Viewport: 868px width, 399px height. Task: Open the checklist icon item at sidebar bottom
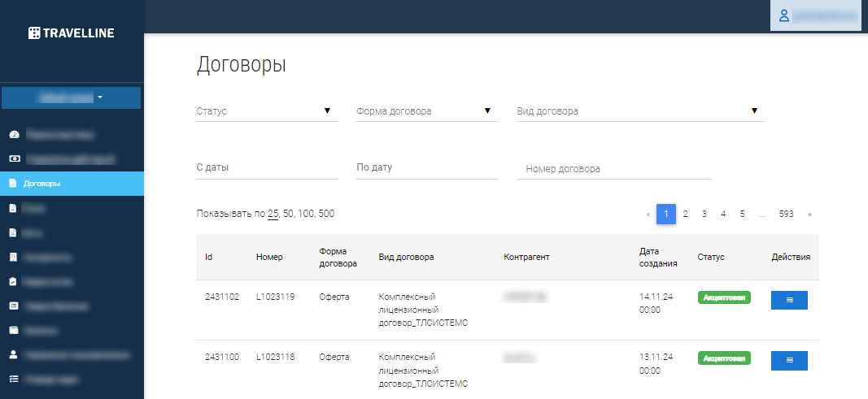[14, 379]
